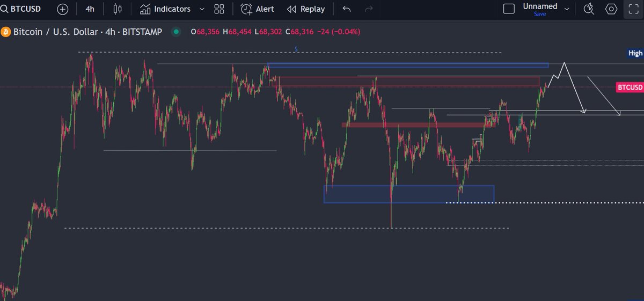Viewport: 644px width, 301px height.
Task: Undo the last chart action
Action: (347, 9)
